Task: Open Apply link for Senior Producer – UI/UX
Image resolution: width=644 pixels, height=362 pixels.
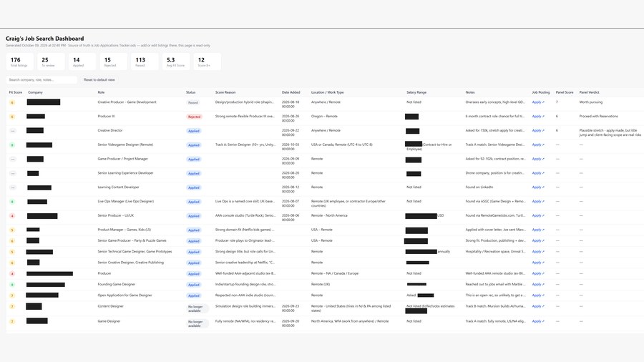Action: pos(538,215)
